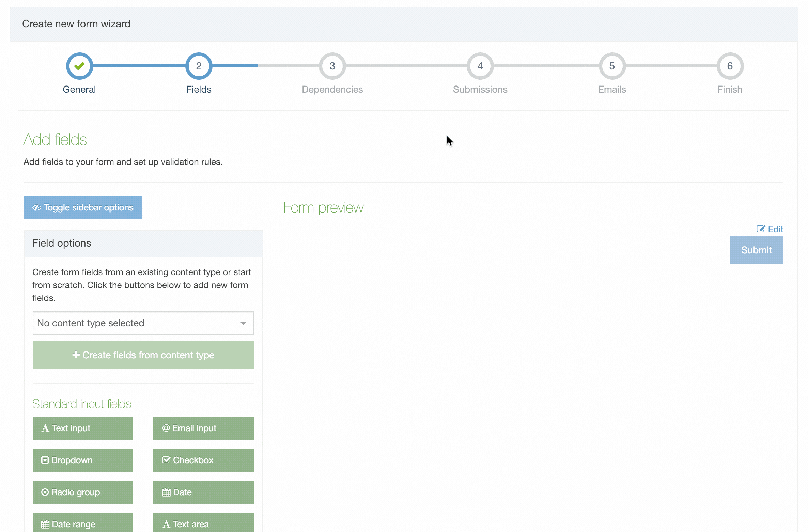Screen dimensions: 808x532
Task: Go to the Submissions step label
Action: (x=480, y=89)
